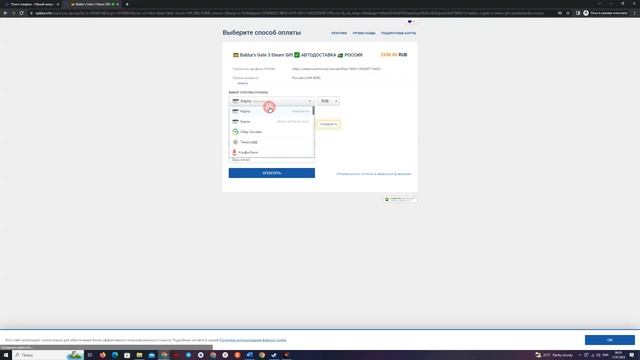Open the Windows Start menu
Viewport: 640px width, 360px height.
click(x=6, y=355)
